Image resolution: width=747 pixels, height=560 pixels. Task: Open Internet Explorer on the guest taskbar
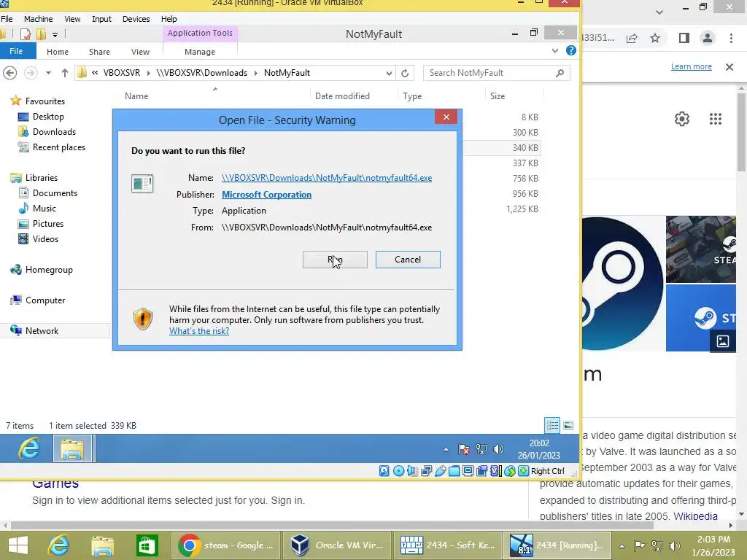point(29,448)
